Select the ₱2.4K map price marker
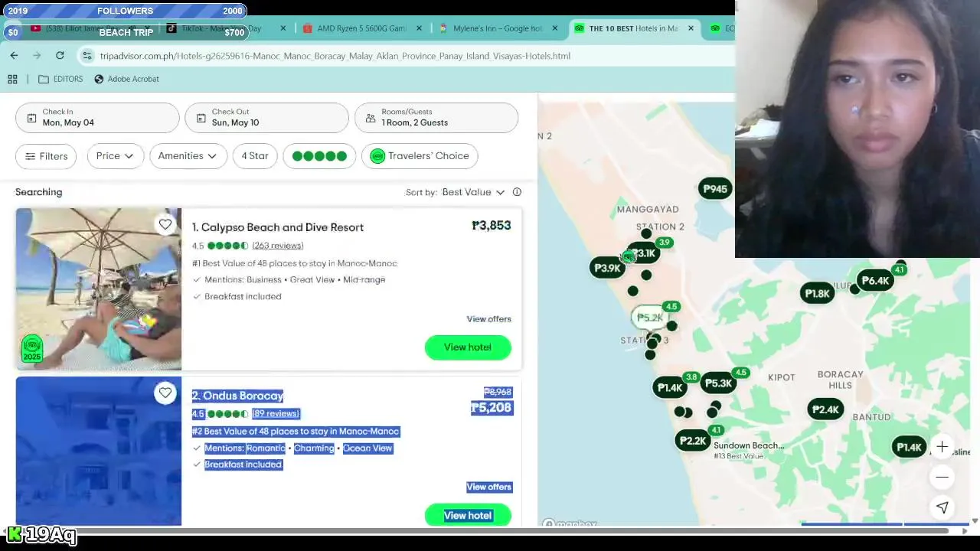Image resolution: width=980 pixels, height=551 pixels. pos(825,409)
